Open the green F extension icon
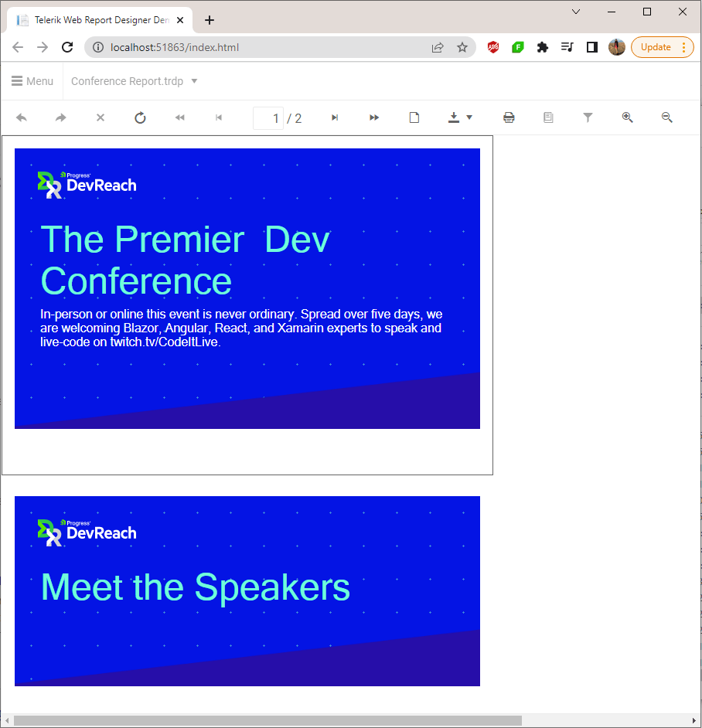Image resolution: width=702 pixels, height=728 pixels. coord(518,47)
